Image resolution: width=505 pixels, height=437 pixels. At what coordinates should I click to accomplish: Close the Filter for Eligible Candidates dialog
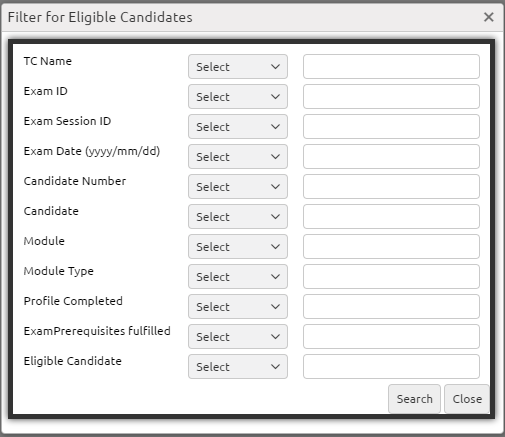click(x=488, y=17)
